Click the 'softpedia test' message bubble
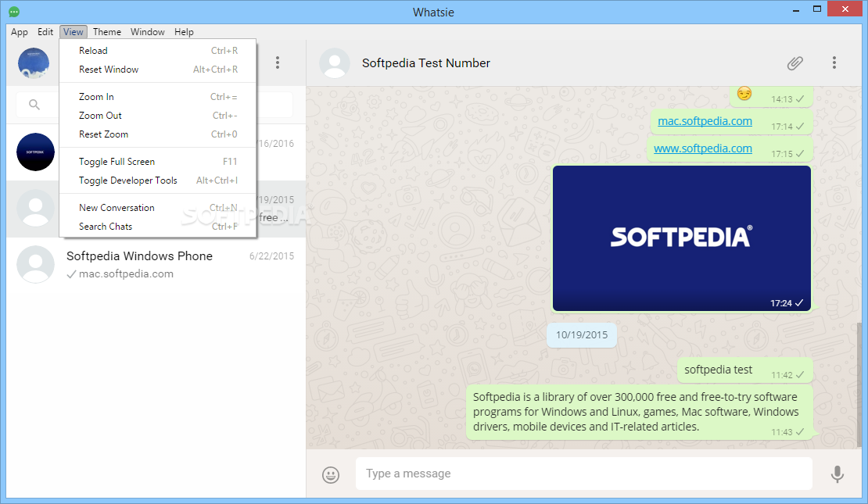 [744, 370]
